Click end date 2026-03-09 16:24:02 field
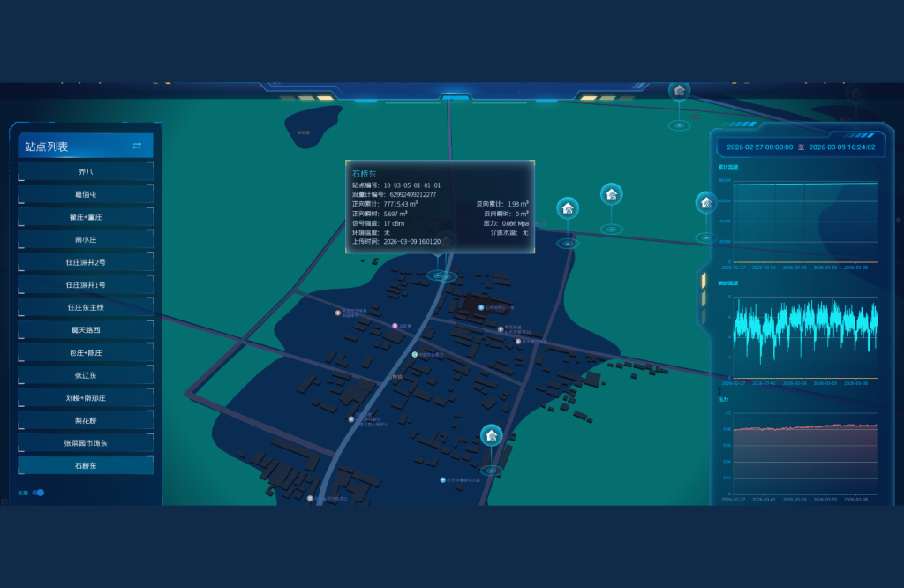This screenshot has height=588, width=904. pyautogui.click(x=842, y=147)
